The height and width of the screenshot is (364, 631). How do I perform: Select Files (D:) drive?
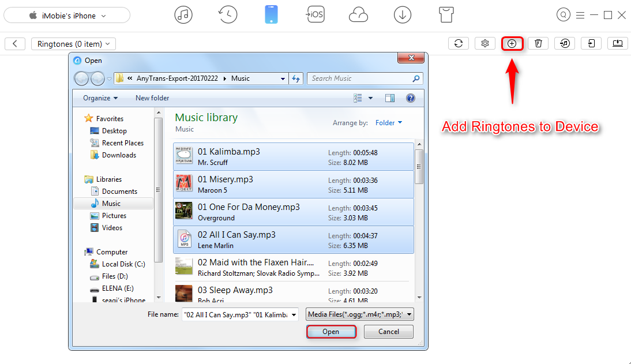115,276
